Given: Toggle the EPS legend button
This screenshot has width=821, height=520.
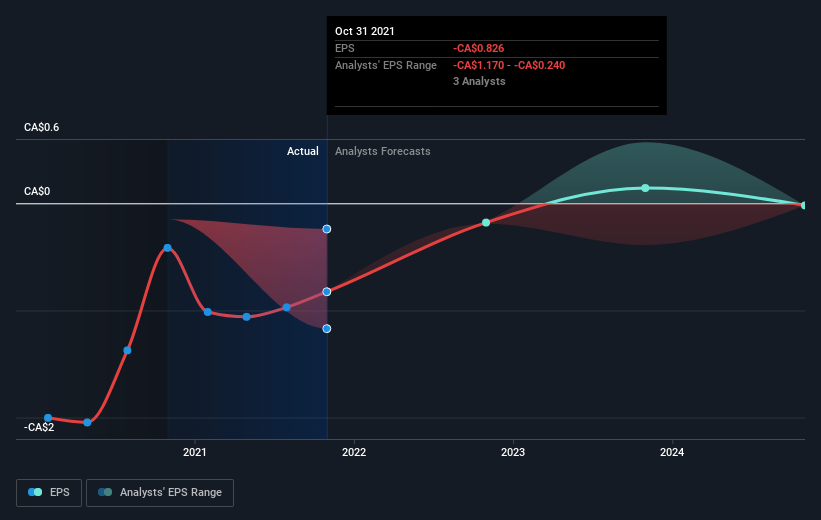Looking at the screenshot, I should (49, 492).
